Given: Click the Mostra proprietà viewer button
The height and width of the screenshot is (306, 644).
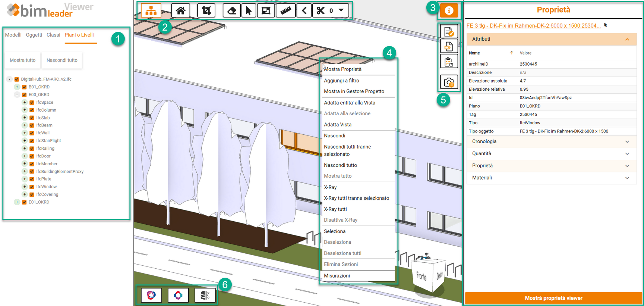Looking at the screenshot, I should click(x=553, y=298).
